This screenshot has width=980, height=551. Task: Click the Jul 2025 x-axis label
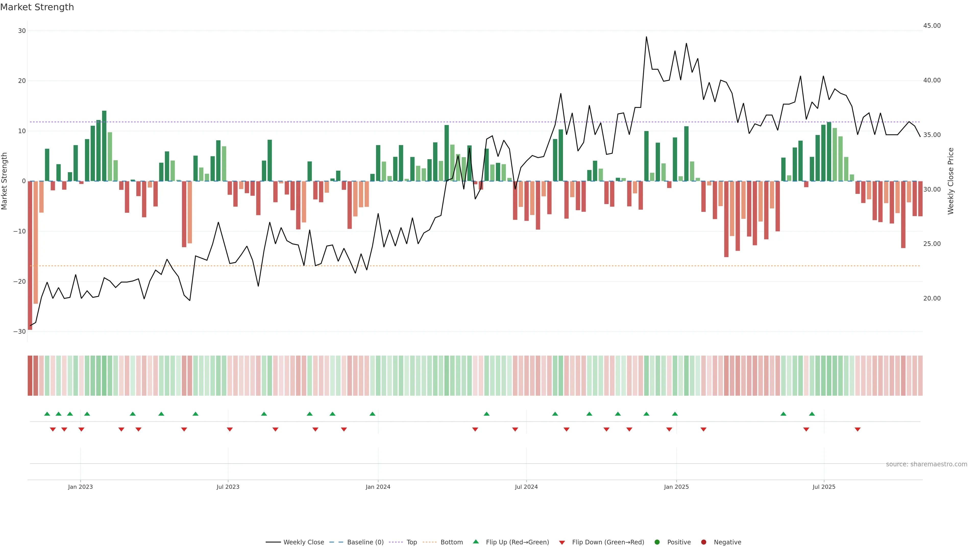pyautogui.click(x=824, y=487)
